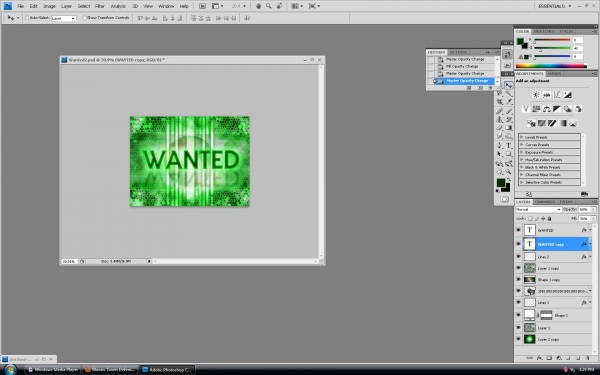Open the Essentials workspace dropdown
The height and width of the screenshot is (375, 600).
click(x=554, y=6)
